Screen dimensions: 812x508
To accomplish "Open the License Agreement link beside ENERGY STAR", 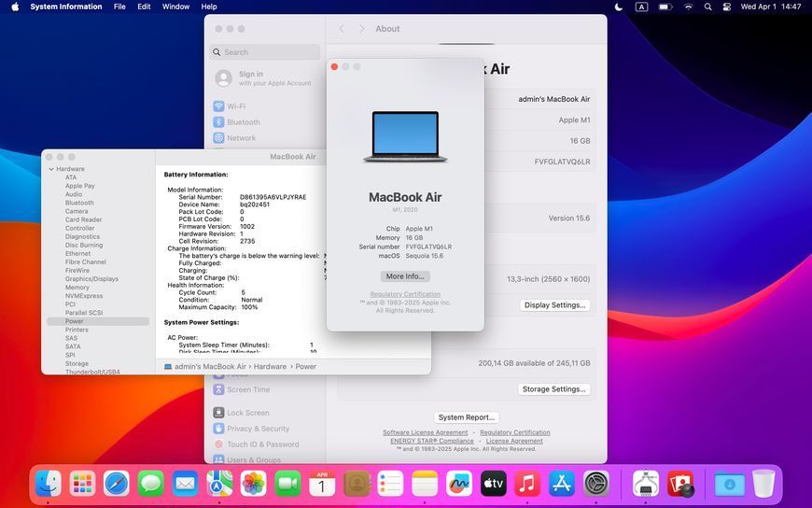I will tap(514, 441).
